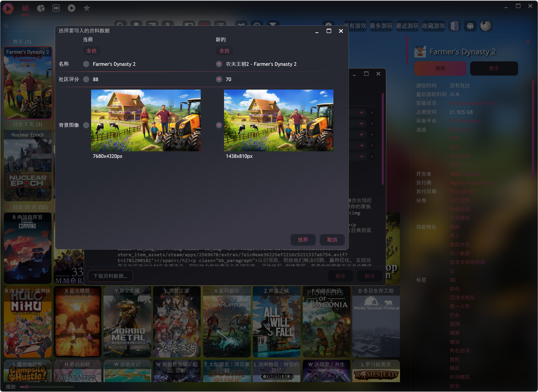
Task: Show the 所有游戏 filter preset
Action: [x=355, y=26]
